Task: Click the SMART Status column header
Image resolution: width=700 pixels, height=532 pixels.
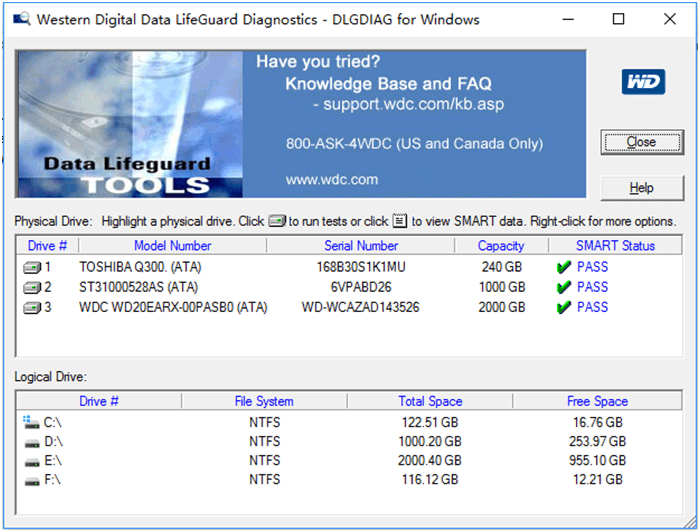Action: point(615,245)
